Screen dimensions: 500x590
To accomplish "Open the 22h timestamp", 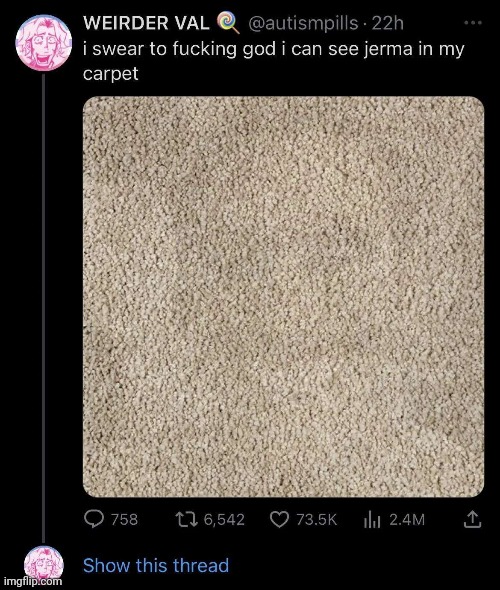I will [388, 23].
